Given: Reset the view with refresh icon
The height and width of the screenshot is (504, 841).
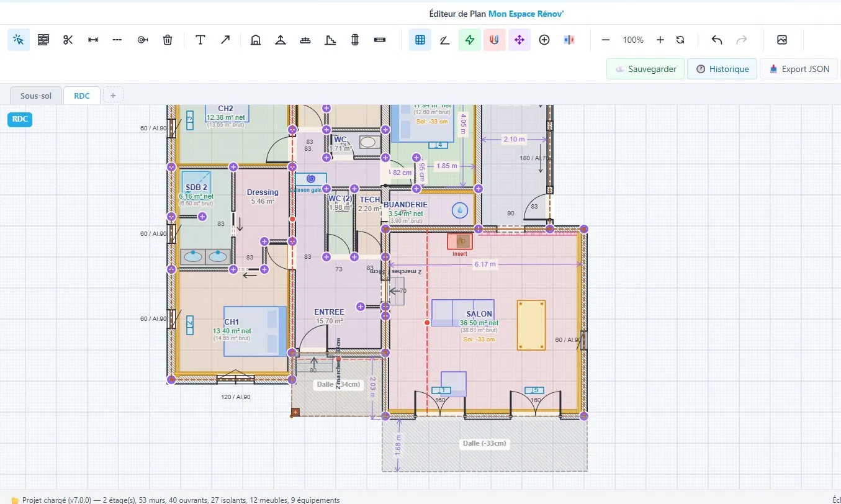Looking at the screenshot, I should [680, 40].
